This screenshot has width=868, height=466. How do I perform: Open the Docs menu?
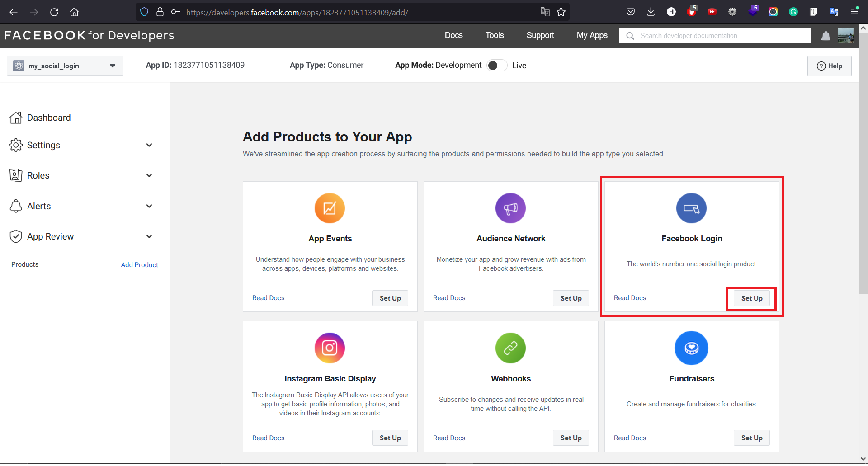coord(453,35)
